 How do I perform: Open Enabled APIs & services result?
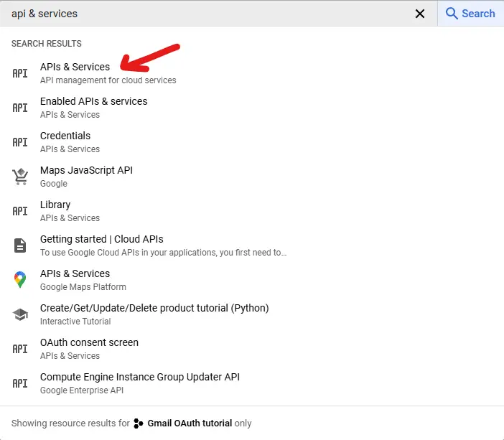[x=252, y=108]
